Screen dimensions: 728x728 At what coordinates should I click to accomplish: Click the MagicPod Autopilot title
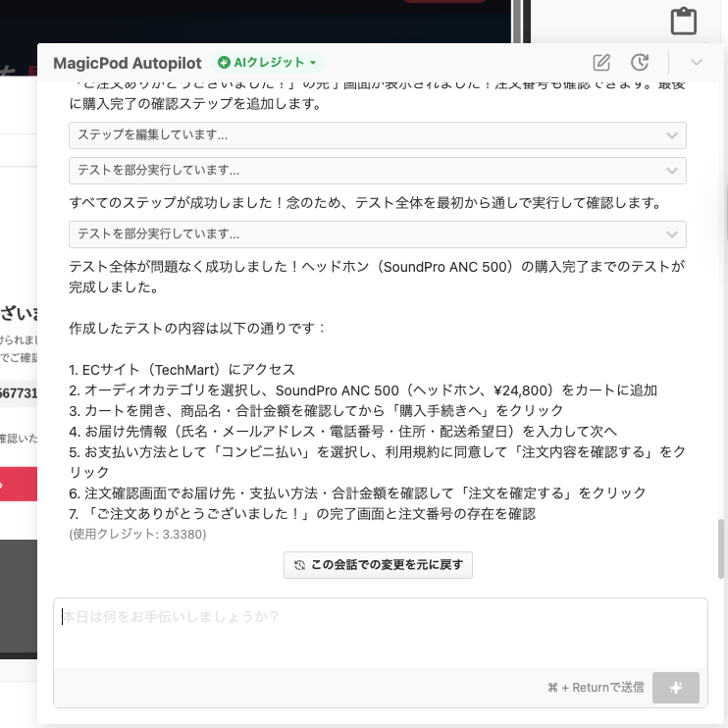click(128, 63)
